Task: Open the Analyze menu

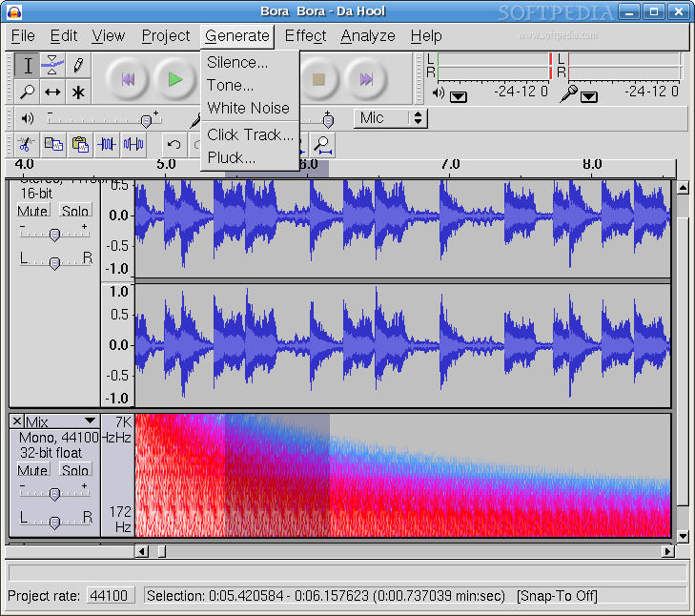Action: [368, 36]
